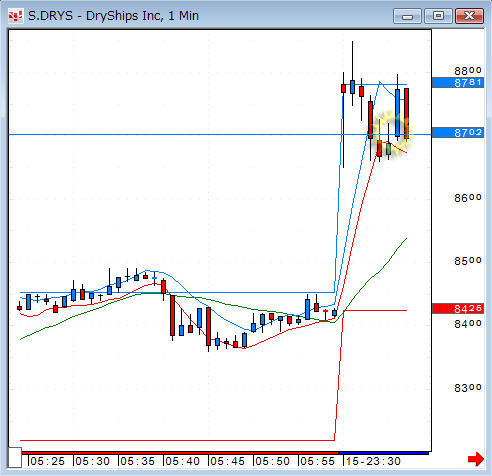The height and width of the screenshot is (476, 492).
Task: Click the small white box at chart corner
Action: tap(15, 458)
